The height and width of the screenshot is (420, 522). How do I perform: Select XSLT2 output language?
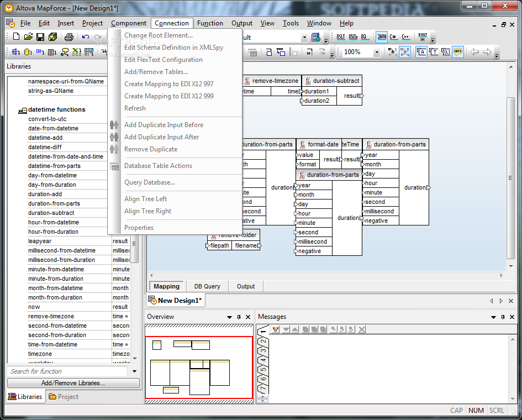point(353,37)
